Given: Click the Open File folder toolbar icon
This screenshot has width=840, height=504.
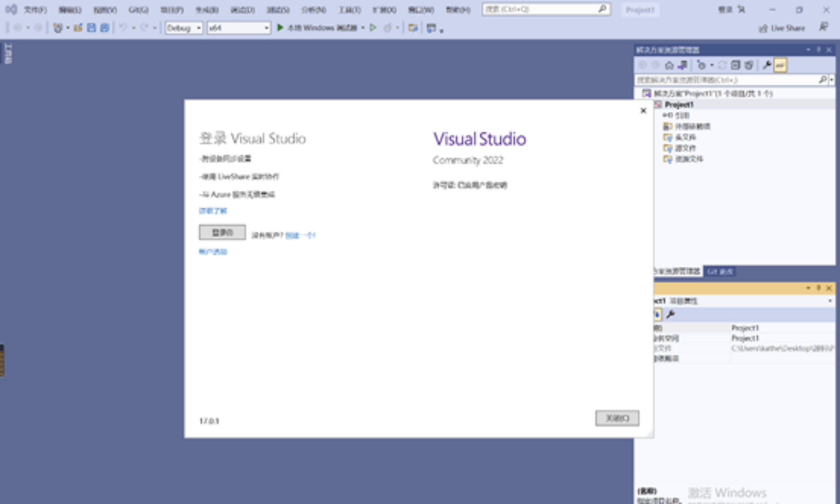Looking at the screenshot, I should 78,28.
